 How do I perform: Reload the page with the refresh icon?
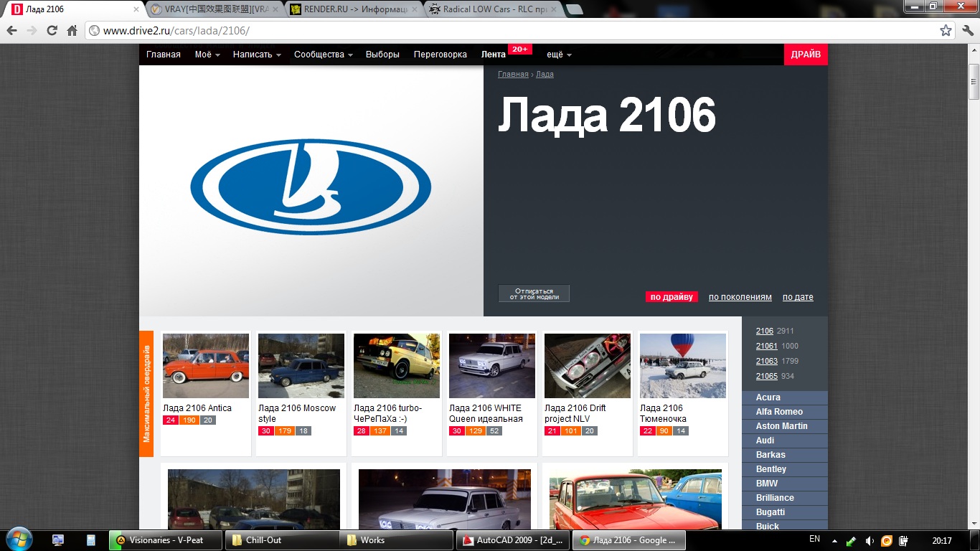pos(52,31)
